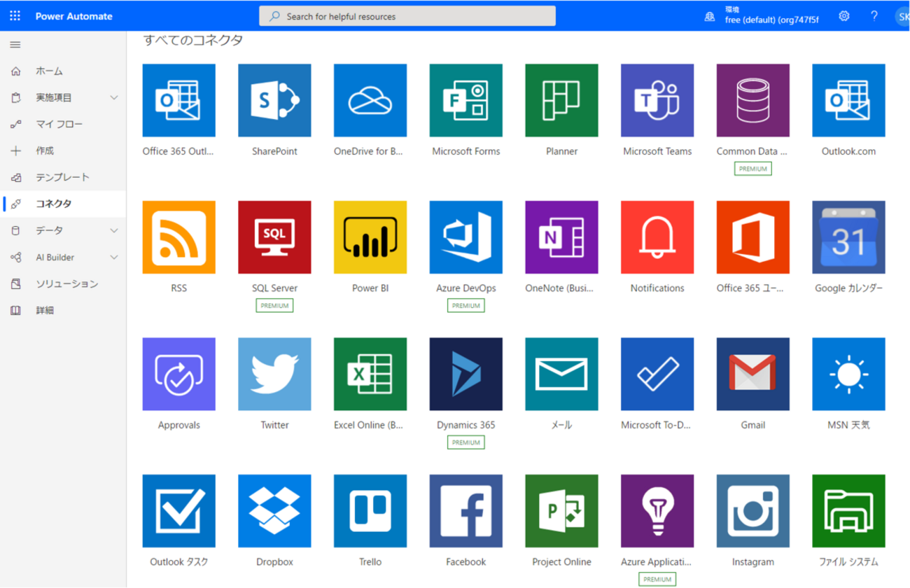Open the SharePoint connector icon

[274, 101]
